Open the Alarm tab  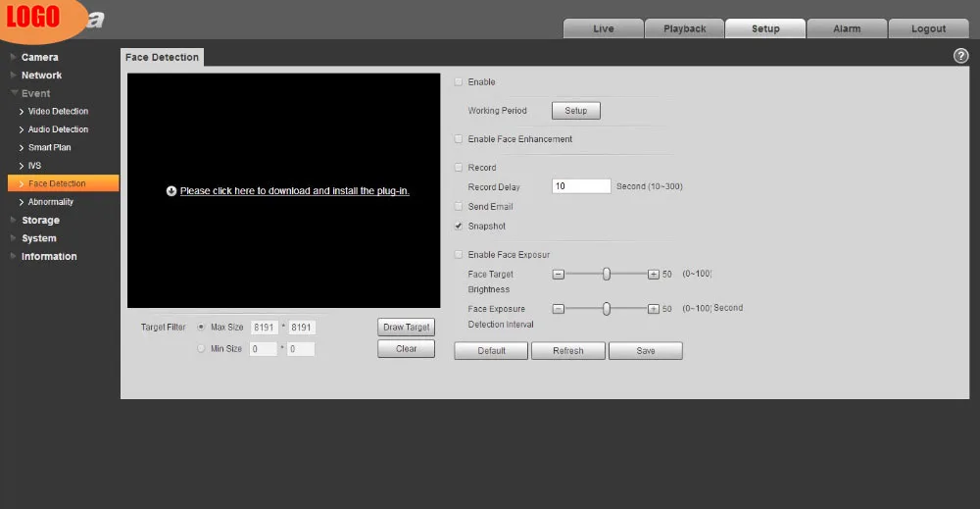coord(847,28)
